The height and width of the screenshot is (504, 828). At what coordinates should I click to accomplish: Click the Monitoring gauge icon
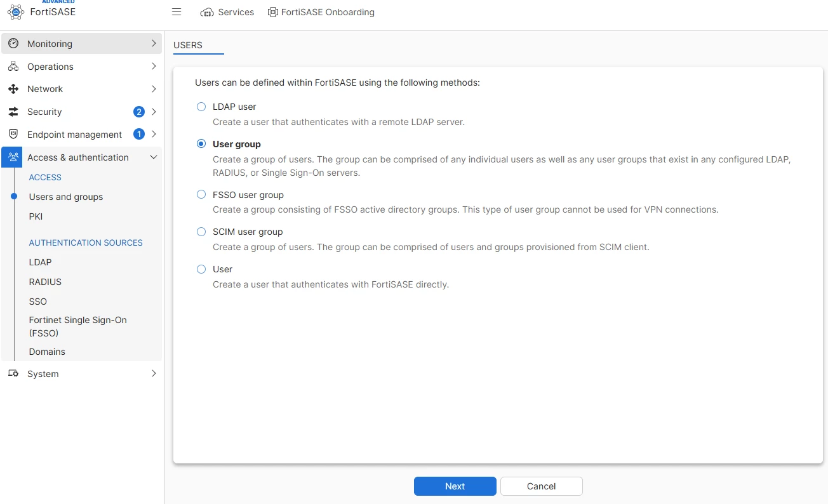(x=13, y=44)
